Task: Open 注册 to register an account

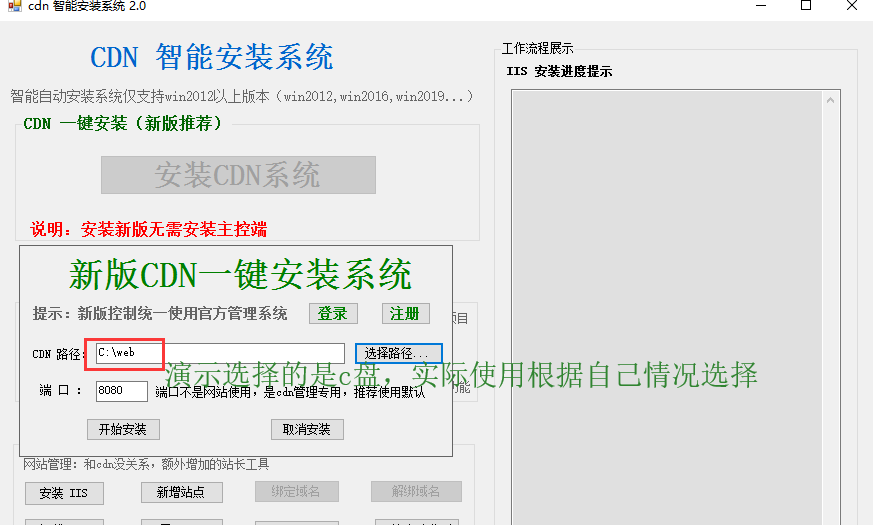Action: pos(405,313)
